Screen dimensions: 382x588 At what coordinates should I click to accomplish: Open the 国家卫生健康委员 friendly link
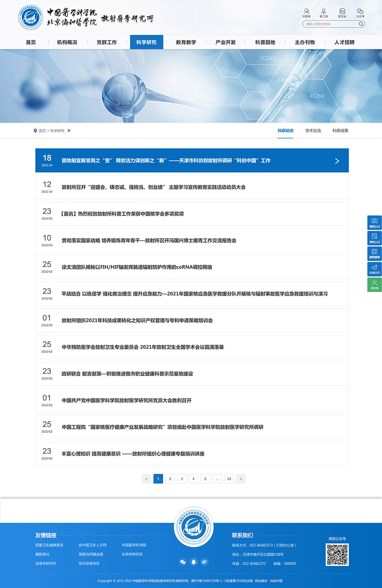tap(49, 545)
